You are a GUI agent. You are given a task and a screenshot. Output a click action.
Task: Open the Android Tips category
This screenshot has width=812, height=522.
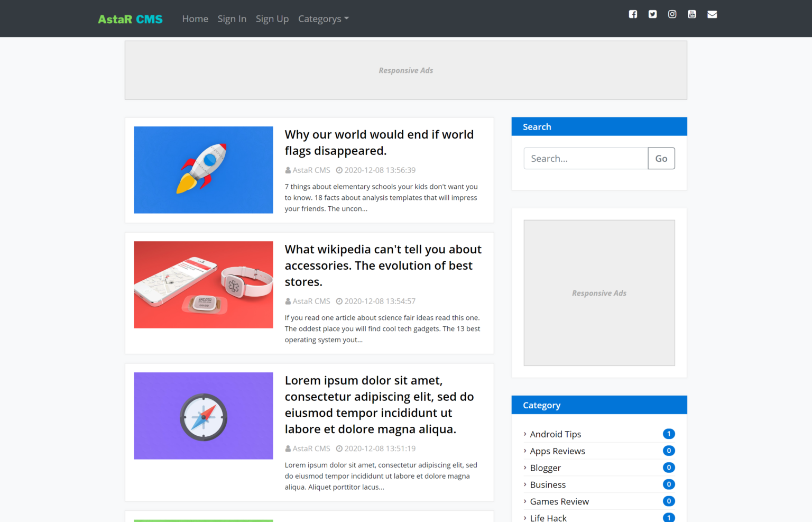[556, 434]
